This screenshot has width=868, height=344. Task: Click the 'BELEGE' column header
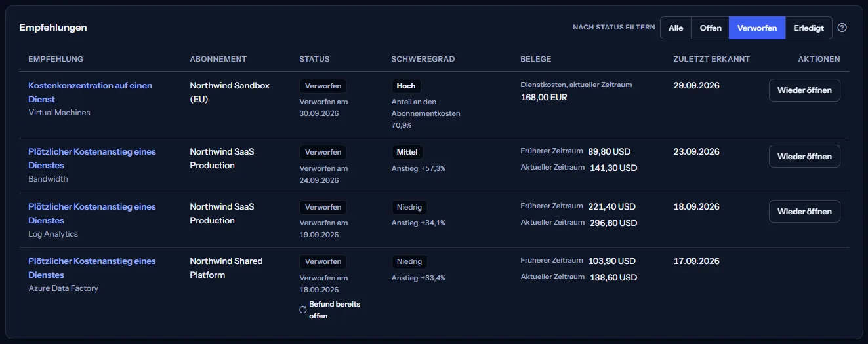[x=536, y=59]
